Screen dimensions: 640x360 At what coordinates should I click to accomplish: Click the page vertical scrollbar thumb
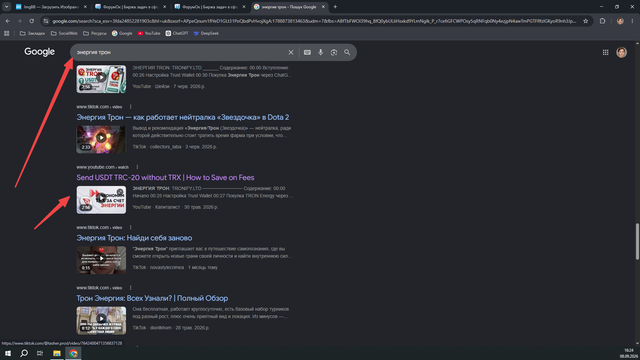click(x=637, y=241)
